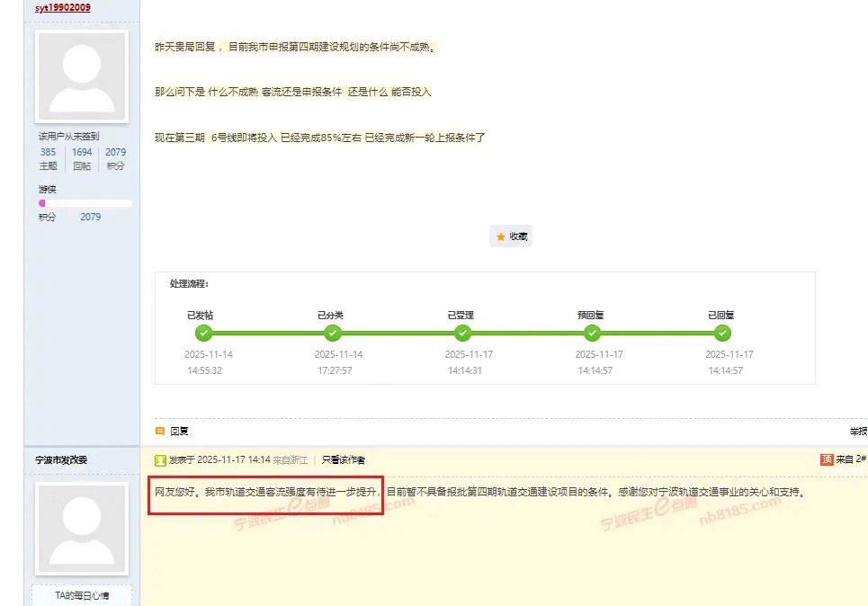Click the 2# floor number link

coord(861,459)
